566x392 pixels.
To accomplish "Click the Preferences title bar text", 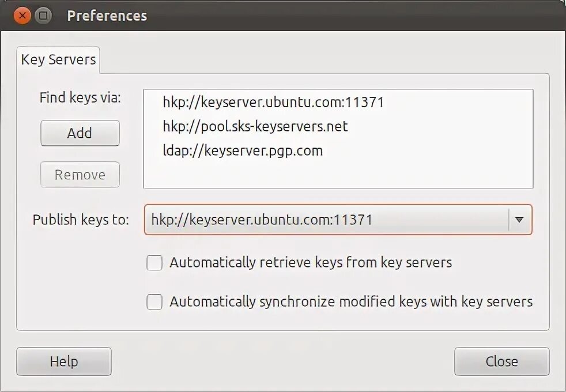I will pos(107,16).
